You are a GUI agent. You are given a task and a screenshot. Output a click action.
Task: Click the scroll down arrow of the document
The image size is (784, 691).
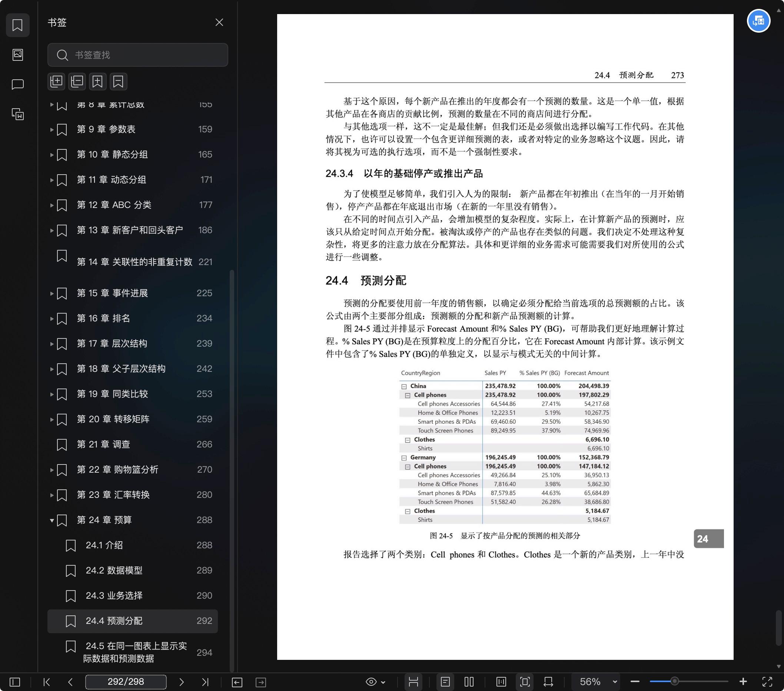pos(779,667)
